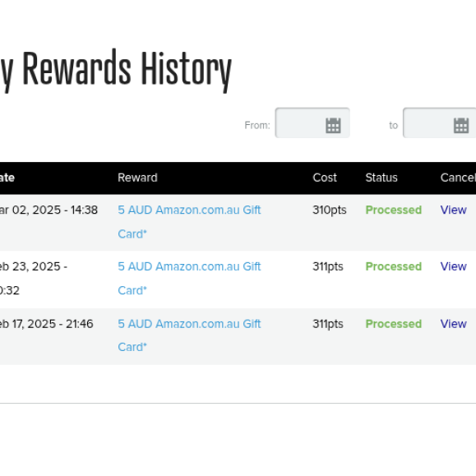Open the 'to' date calendar icon

coord(461,126)
